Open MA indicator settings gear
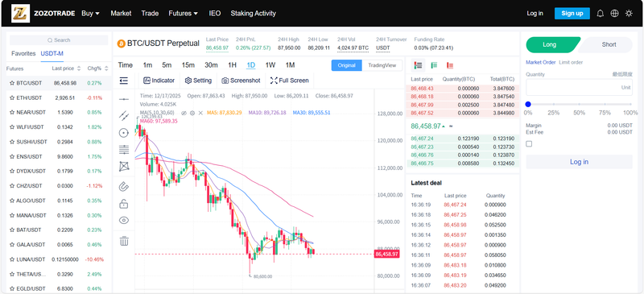 coord(192,113)
